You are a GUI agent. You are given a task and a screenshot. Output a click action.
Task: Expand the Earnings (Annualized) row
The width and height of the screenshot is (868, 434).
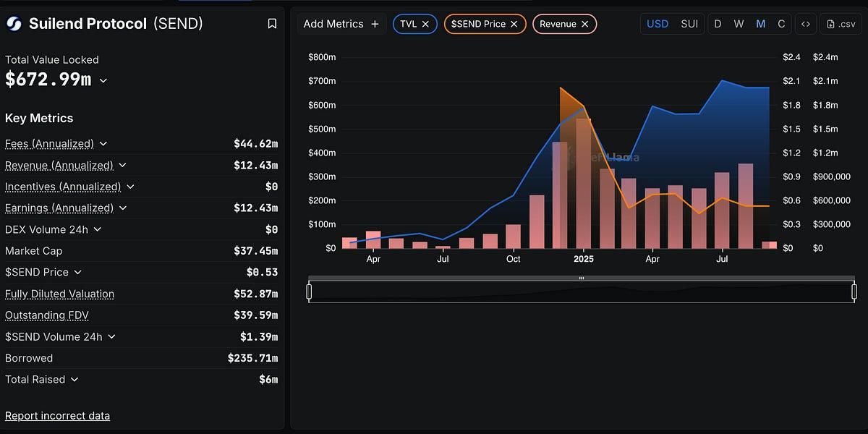coord(123,208)
